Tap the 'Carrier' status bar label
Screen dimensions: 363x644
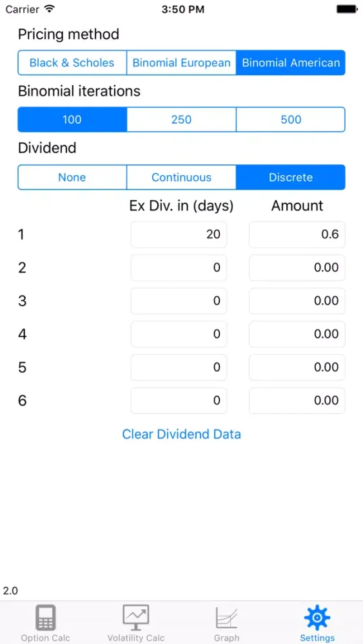click(23, 9)
